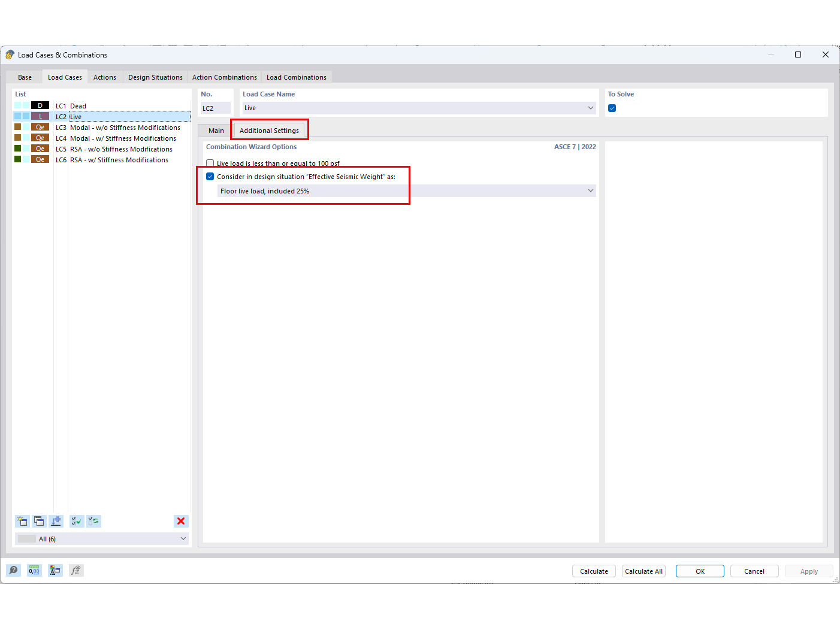Delete the selected load case
Viewport: 840px width, 630px height.
(x=181, y=521)
